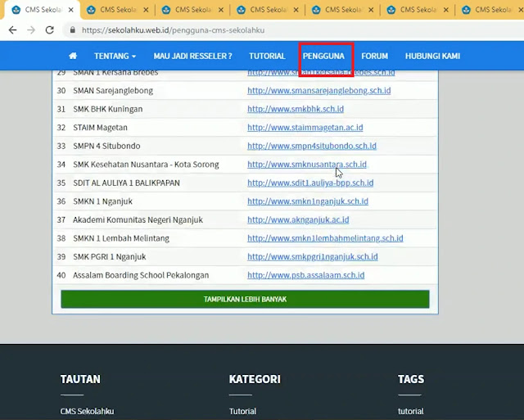
Task: Open the Tutorial category footer link
Action: 242,411
